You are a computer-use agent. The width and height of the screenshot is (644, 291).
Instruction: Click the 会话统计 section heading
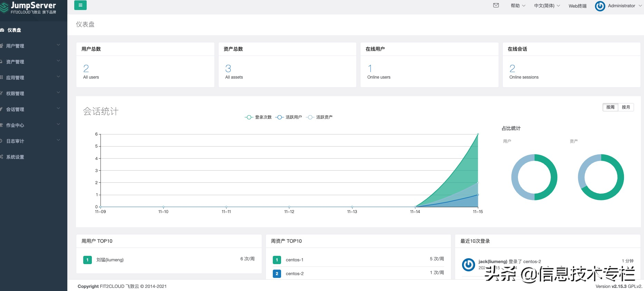point(101,111)
